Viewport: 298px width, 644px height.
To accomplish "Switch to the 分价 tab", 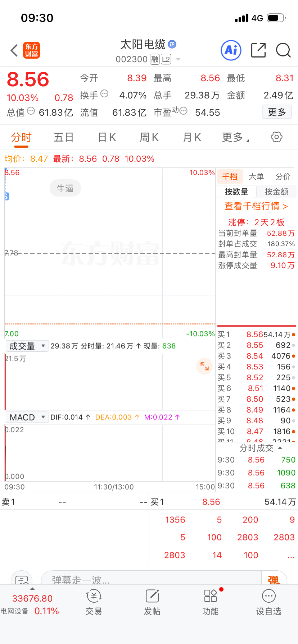I will 283,176.
